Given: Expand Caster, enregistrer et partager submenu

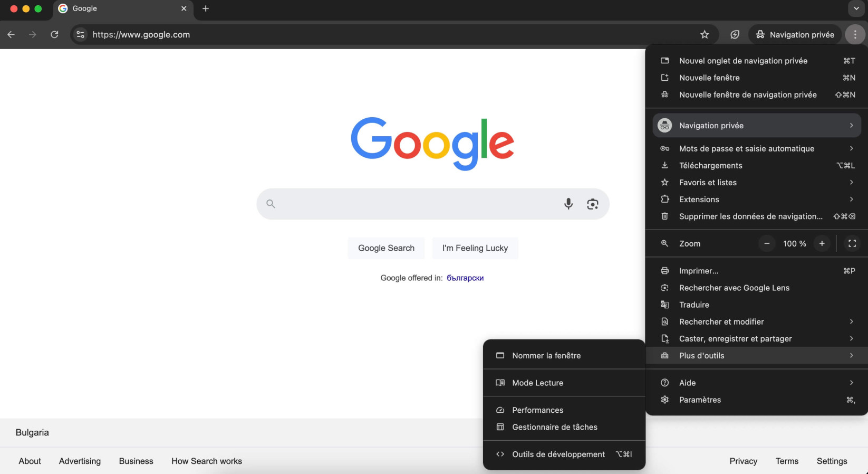Looking at the screenshot, I should [757, 338].
